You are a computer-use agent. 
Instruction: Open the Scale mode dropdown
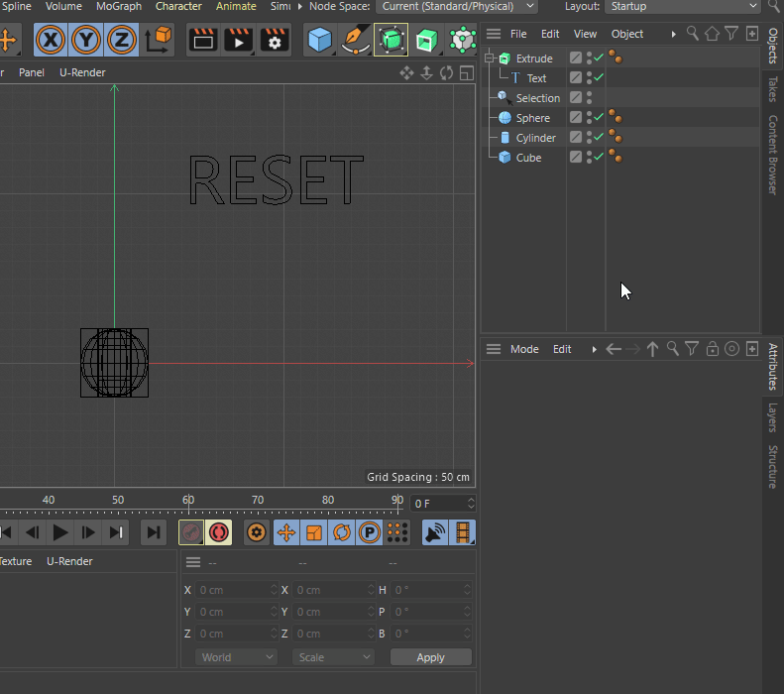pos(333,657)
